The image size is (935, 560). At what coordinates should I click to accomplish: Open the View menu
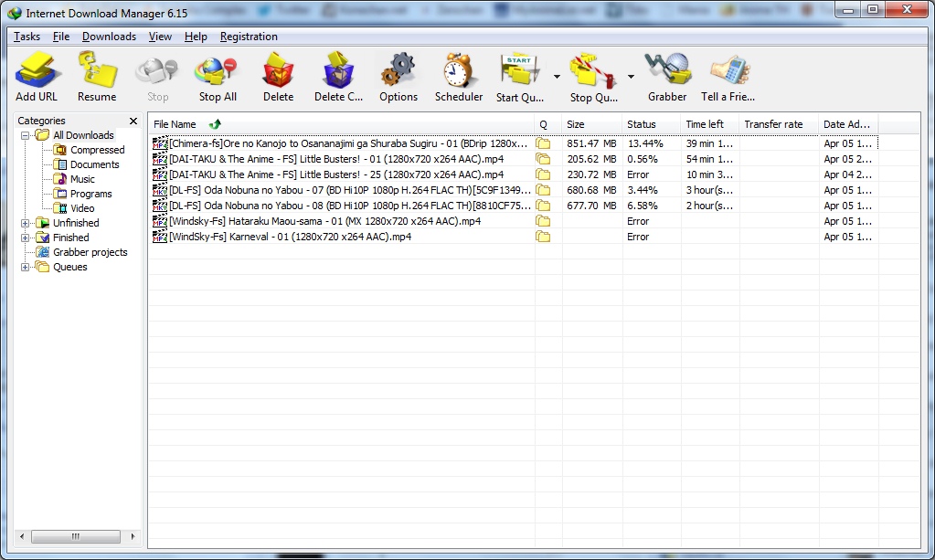(160, 37)
